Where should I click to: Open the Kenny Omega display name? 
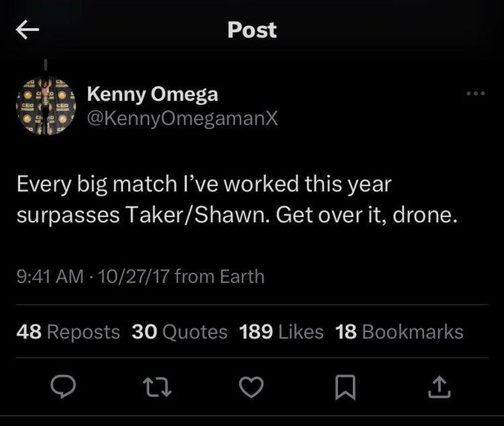click(x=153, y=94)
